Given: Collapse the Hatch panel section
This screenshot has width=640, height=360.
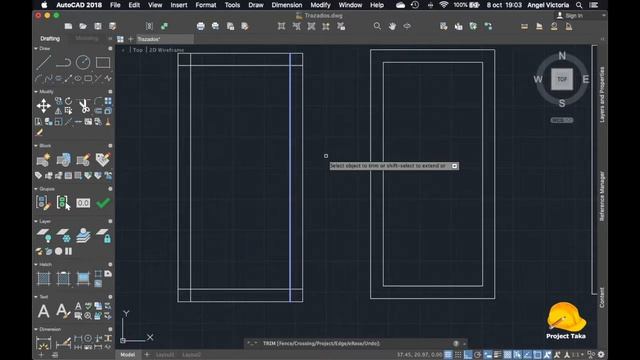Looking at the screenshot, I should (x=36, y=264).
